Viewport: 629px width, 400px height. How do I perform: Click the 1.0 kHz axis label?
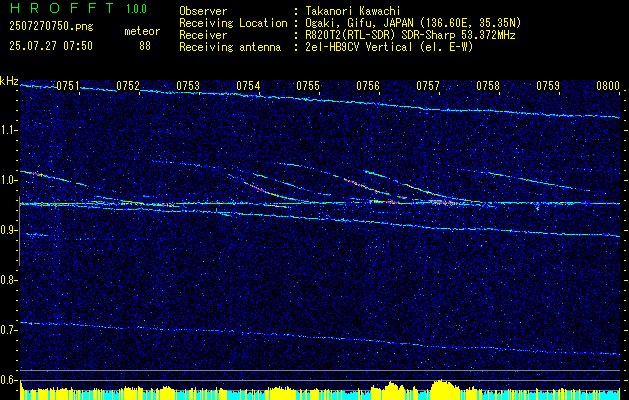tap(9, 180)
